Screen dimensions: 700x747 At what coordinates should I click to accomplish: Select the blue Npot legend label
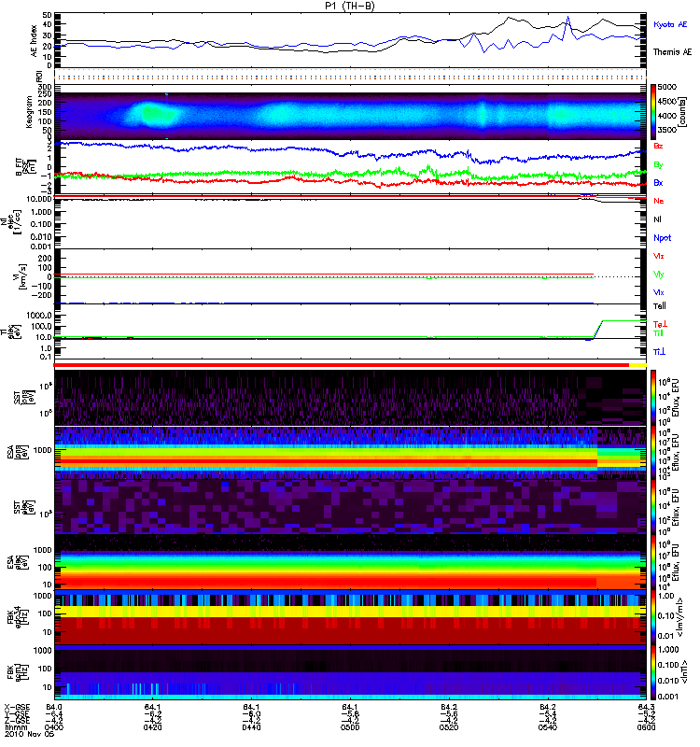[662, 238]
